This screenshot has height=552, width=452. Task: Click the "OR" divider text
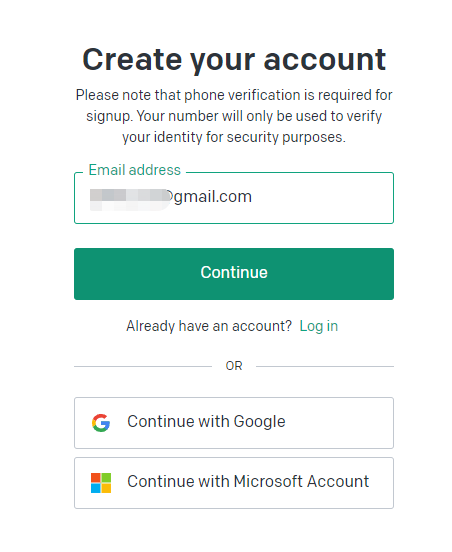tap(234, 366)
